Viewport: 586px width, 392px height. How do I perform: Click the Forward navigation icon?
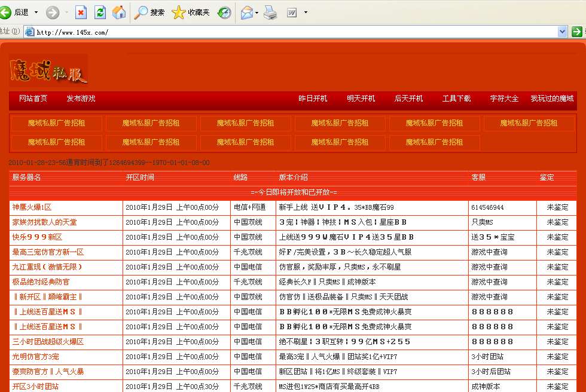coord(53,12)
